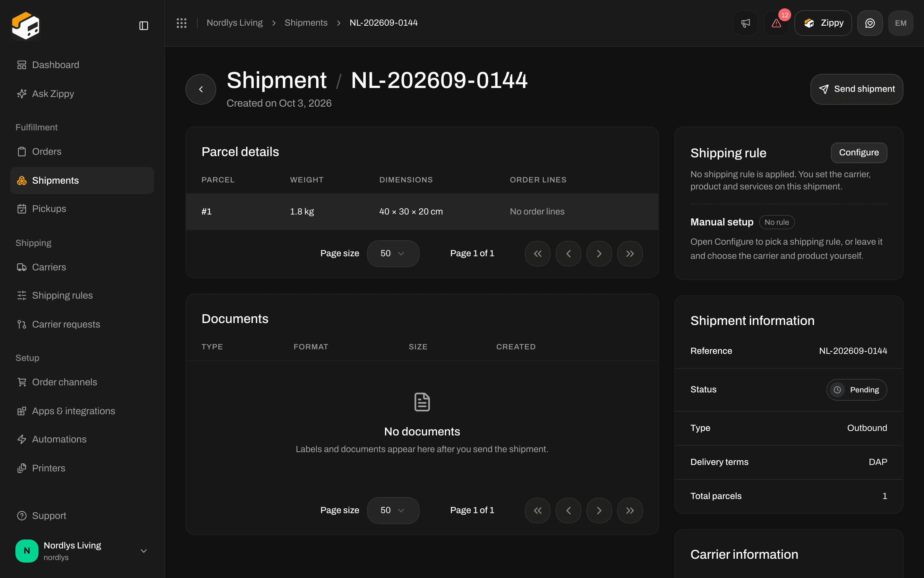The width and height of the screenshot is (924, 578).
Task: Click the Pending status badge
Action: (856, 390)
